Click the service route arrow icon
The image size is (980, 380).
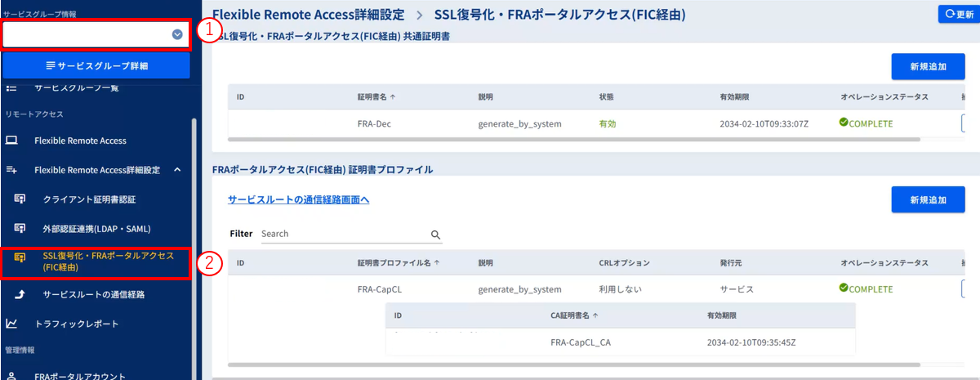[20, 294]
